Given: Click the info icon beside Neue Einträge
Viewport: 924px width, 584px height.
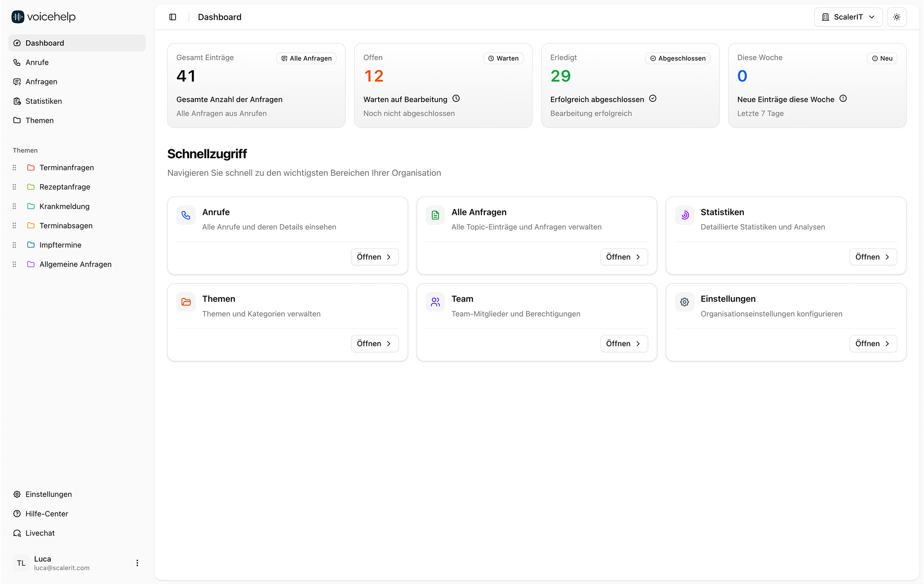Looking at the screenshot, I should point(843,99).
